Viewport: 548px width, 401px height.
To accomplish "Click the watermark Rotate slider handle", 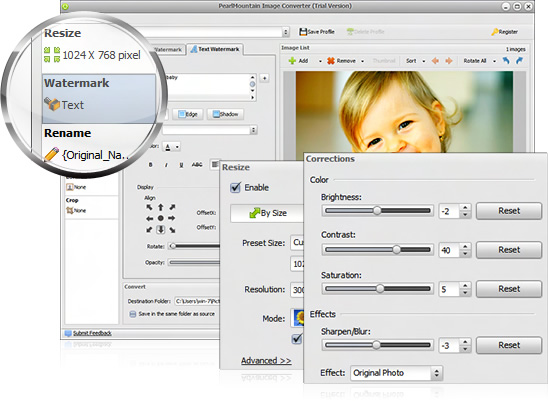I will pyautogui.click(x=173, y=246).
